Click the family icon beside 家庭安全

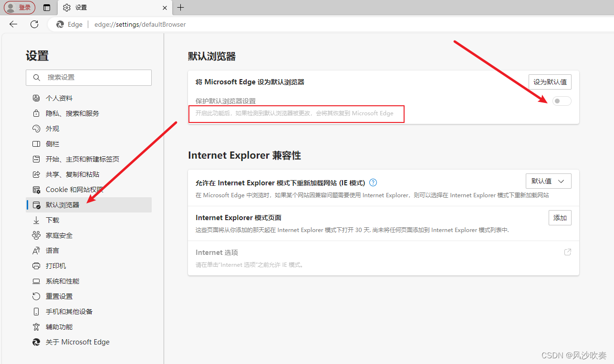(x=36, y=235)
